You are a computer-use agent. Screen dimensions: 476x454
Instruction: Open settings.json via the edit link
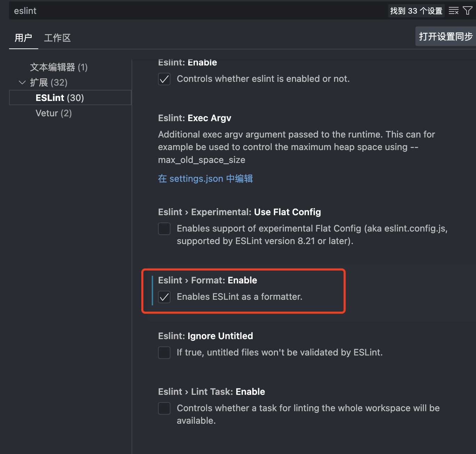[205, 179]
